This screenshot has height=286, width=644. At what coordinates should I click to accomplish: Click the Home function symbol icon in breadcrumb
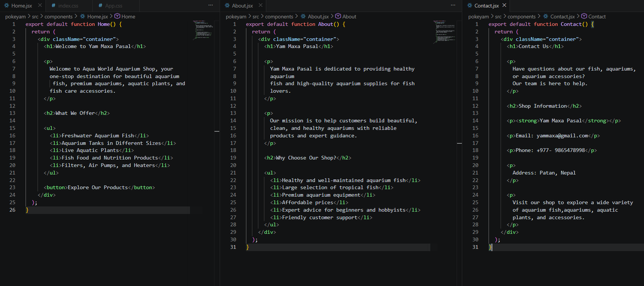click(118, 17)
